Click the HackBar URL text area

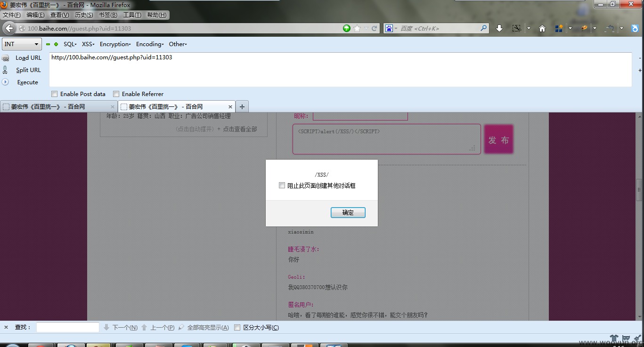[x=340, y=70]
